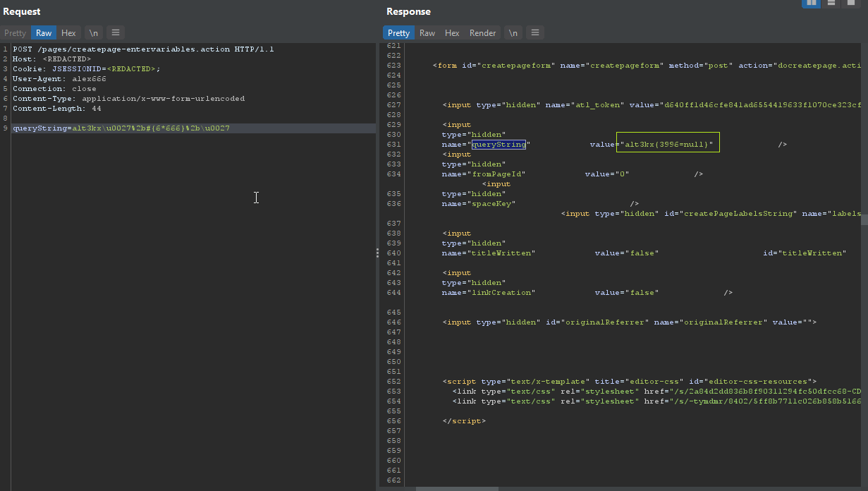Toggle \n non-printable characters in Request panel
The height and width of the screenshot is (491, 868).
(x=93, y=32)
